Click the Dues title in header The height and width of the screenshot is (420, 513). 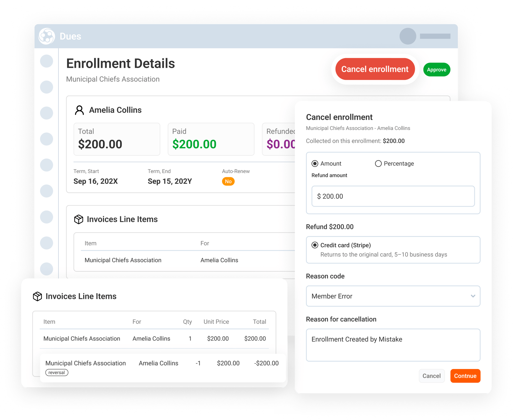(x=70, y=36)
